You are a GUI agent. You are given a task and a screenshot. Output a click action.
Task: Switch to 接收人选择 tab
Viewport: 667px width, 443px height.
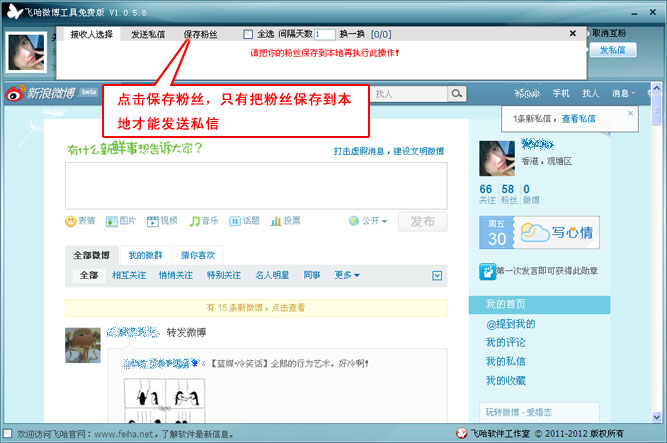pyautogui.click(x=91, y=34)
